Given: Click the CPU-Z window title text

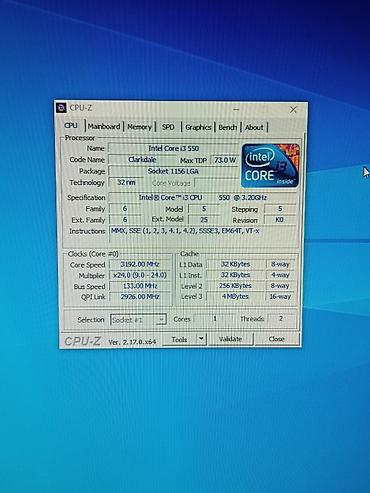Looking at the screenshot, I should 81,108.
